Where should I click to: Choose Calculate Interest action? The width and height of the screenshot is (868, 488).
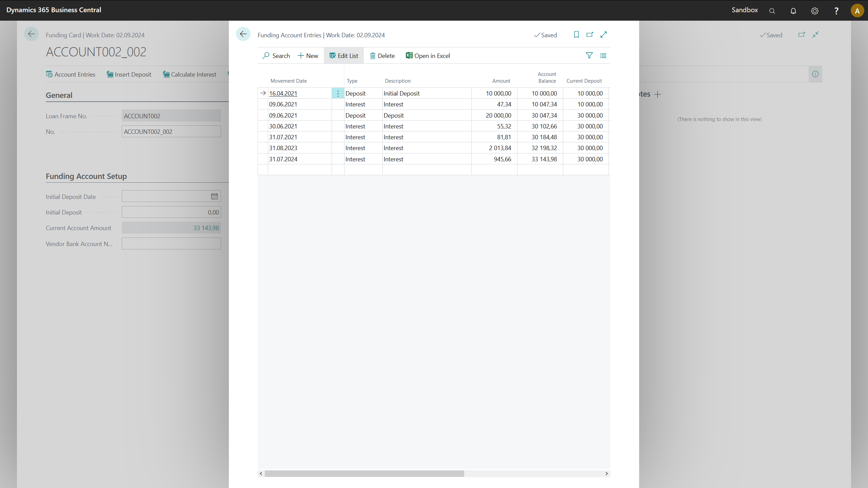point(189,74)
